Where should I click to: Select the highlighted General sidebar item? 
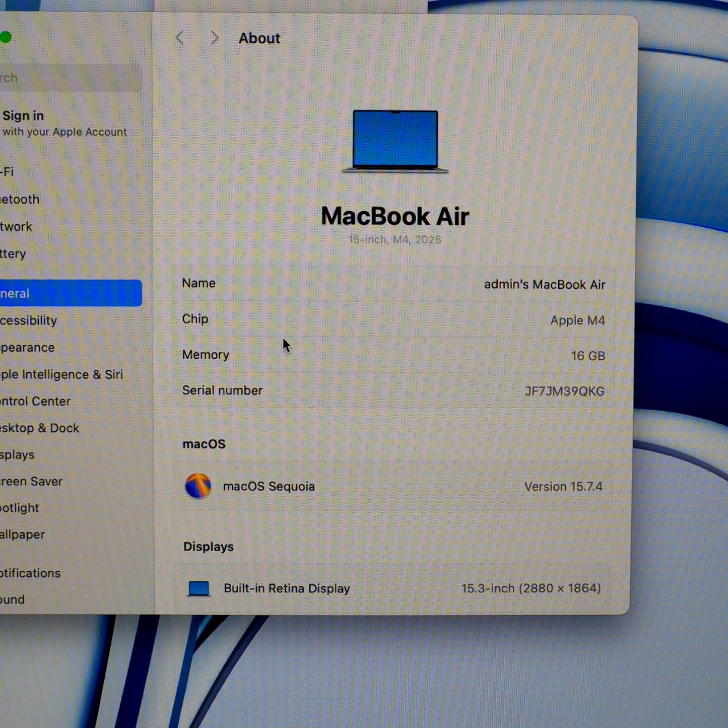pos(71,293)
